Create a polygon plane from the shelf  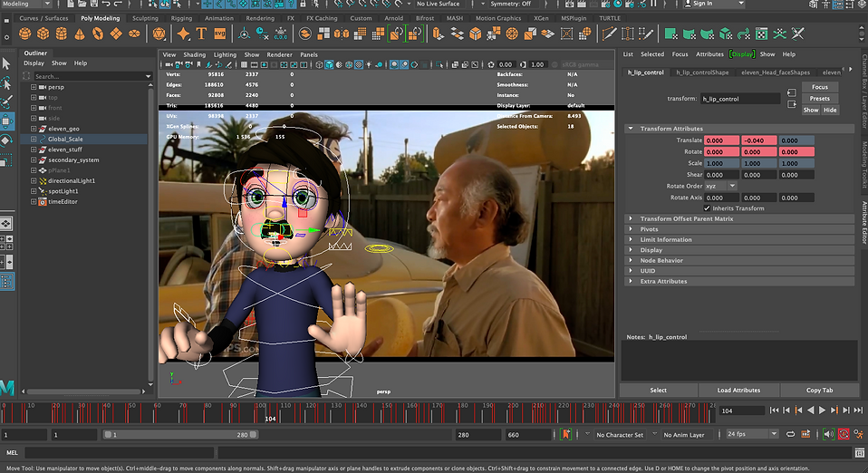point(116,34)
